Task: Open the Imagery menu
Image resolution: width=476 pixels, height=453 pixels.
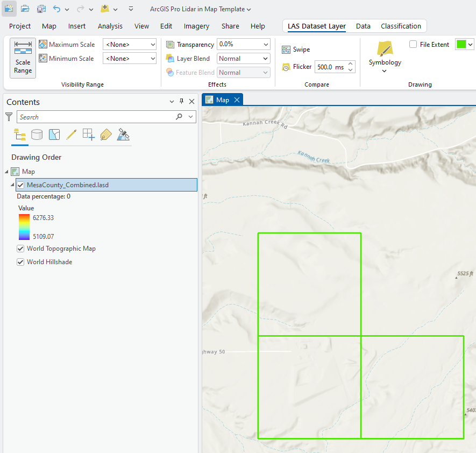Action: (196, 25)
